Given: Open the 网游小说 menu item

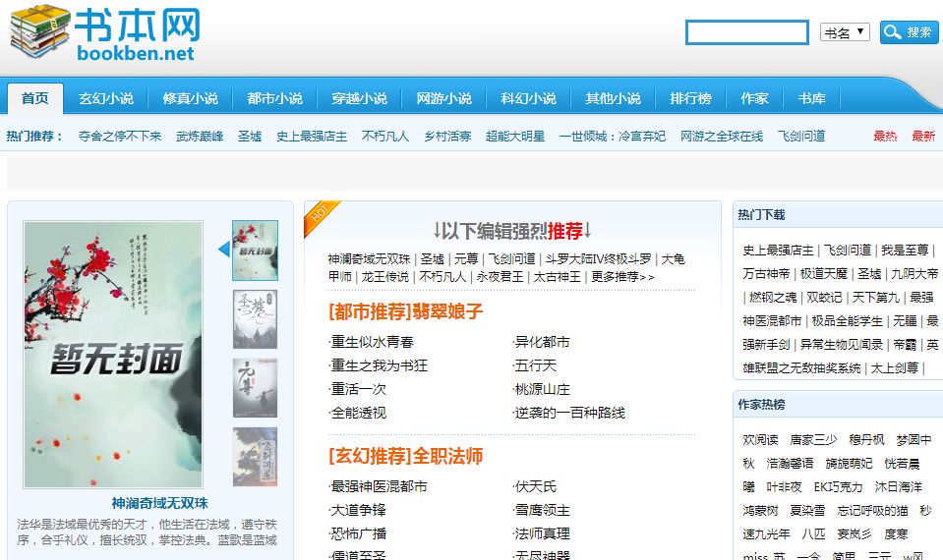Looking at the screenshot, I should (443, 98).
